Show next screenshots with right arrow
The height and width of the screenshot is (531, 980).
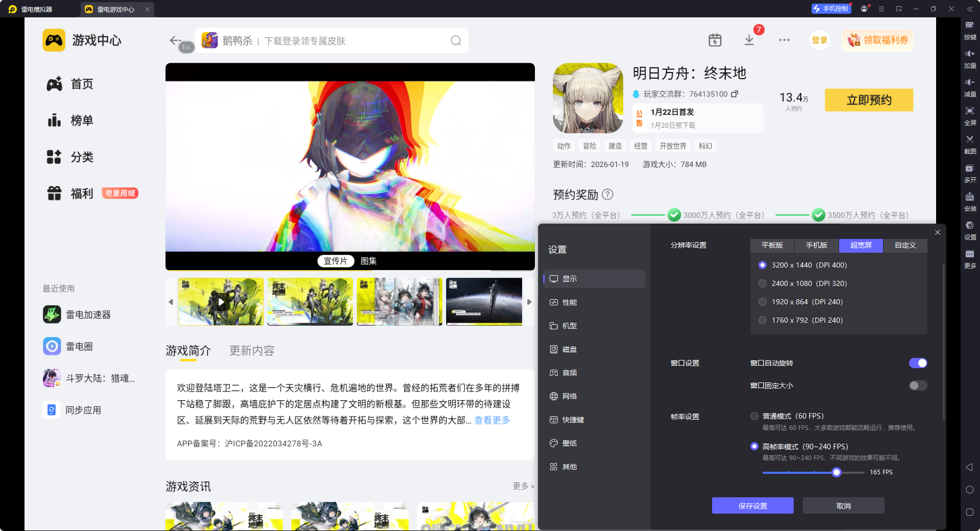529,302
